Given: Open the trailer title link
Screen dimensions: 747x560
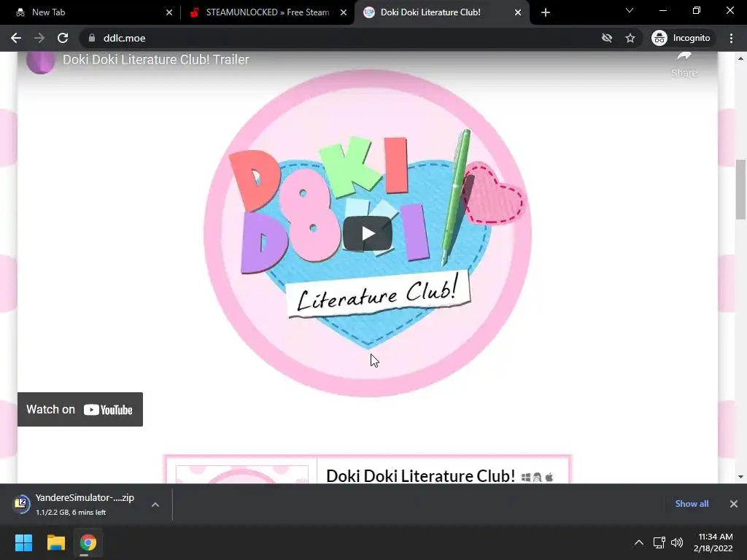Looking at the screenshot, I should click(x=156, y=60).
